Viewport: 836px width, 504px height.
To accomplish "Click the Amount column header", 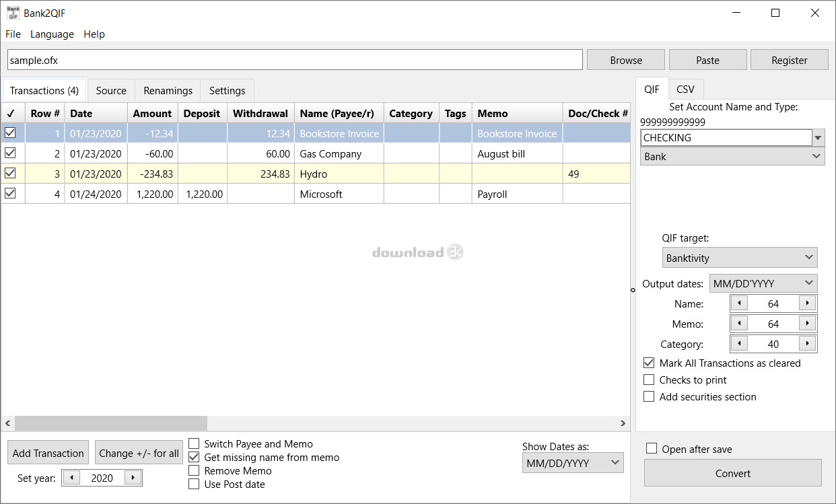I will tap(153, 113).
